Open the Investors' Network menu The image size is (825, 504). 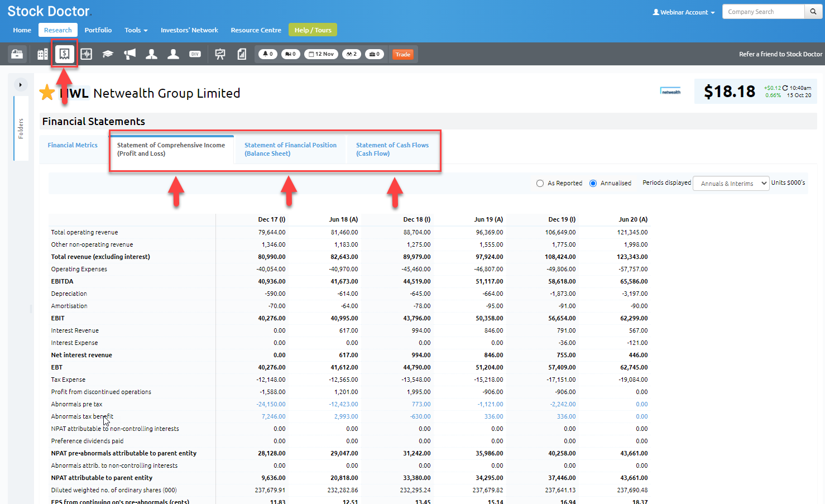(189, 30)
